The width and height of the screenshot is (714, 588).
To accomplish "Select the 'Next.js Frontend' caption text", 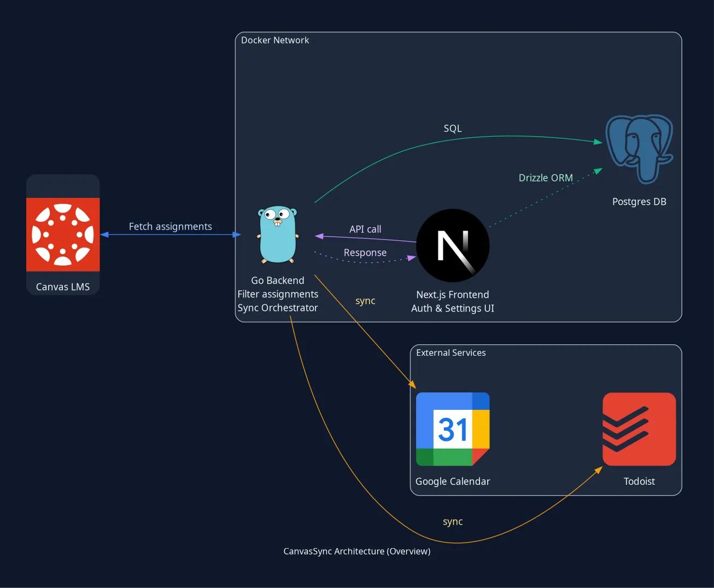I will coord(453,295).
